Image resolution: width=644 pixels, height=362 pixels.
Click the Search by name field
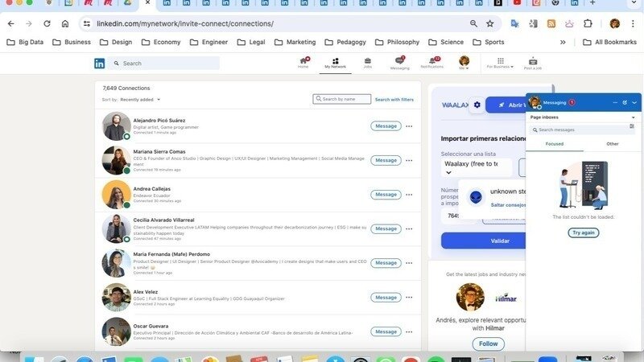[345, 99]
